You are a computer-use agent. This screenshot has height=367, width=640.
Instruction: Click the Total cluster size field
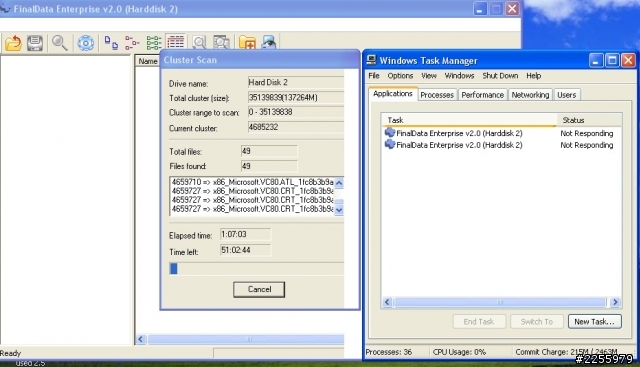pos(296,98)
